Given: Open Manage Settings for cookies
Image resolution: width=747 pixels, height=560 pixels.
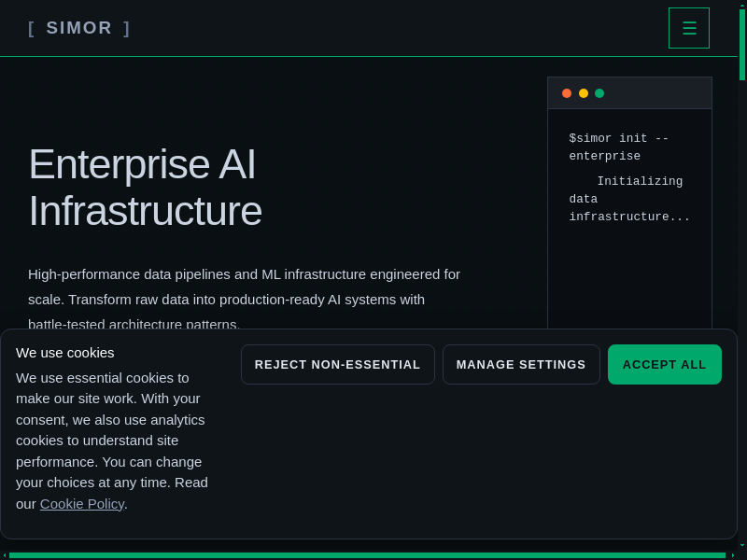Looking at the screenshot, I should (x=521, y=365).
